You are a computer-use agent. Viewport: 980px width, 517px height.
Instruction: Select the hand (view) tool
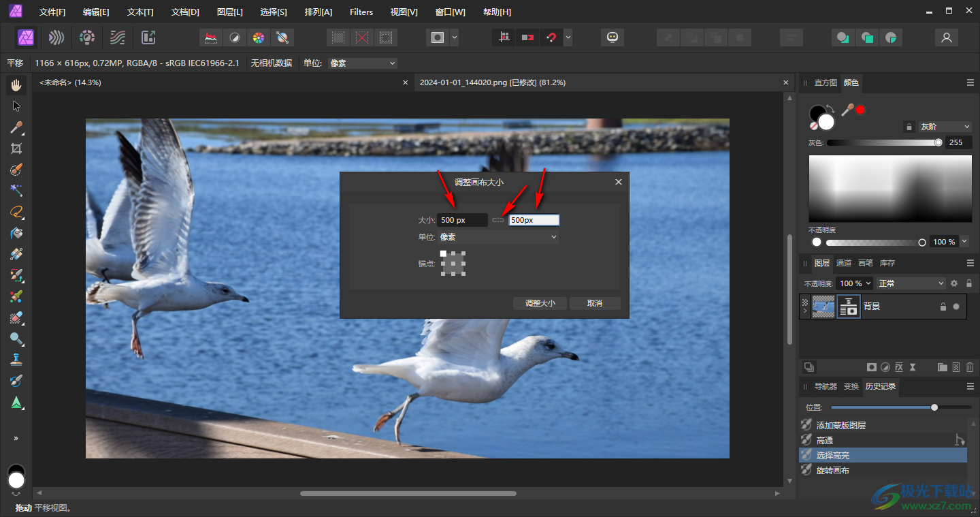(x=16, y=85)
